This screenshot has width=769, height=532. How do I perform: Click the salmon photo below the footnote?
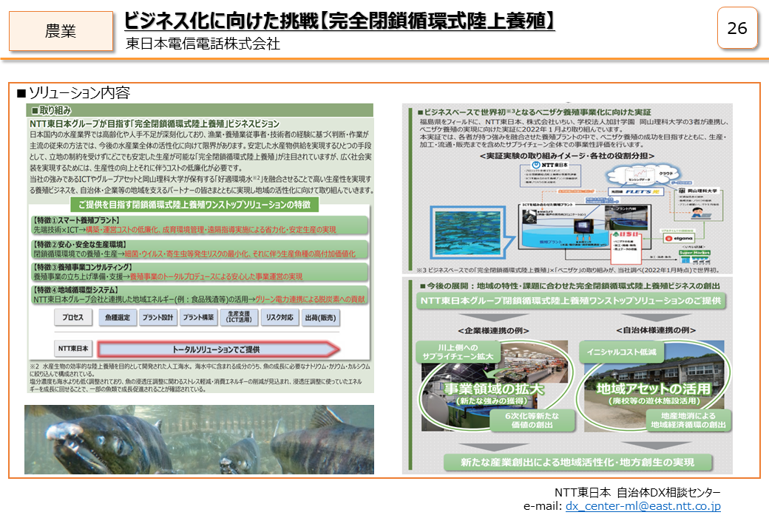tap(199, 440)
